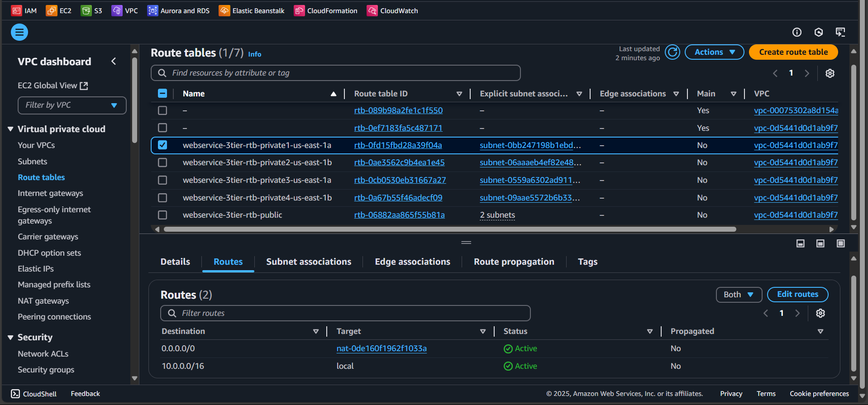The image size is (868, 405).
Task: Open CloudShell from the footer
Action: click(x=34, y=394)
